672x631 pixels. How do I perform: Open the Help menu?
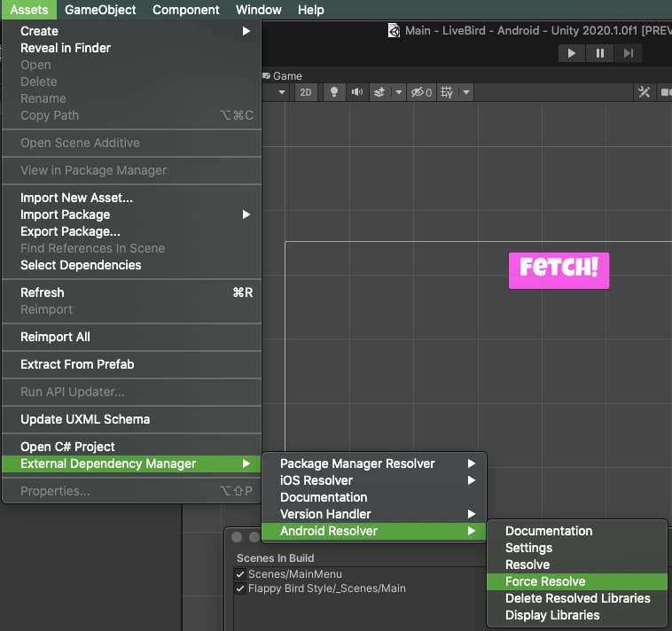310,10
